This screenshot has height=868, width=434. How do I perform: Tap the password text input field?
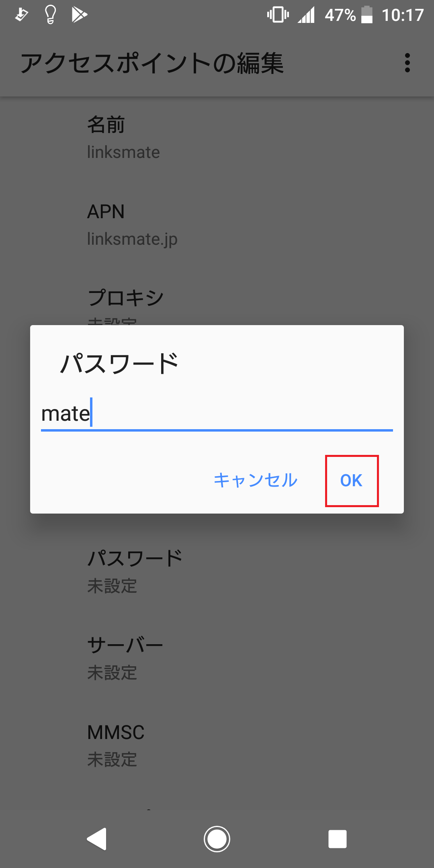217,414
